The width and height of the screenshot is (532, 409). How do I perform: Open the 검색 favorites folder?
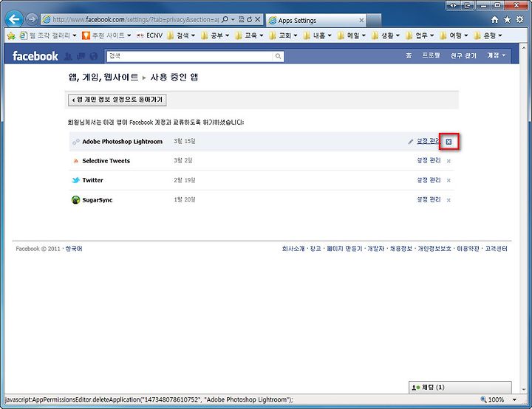(x=182, y=35)
